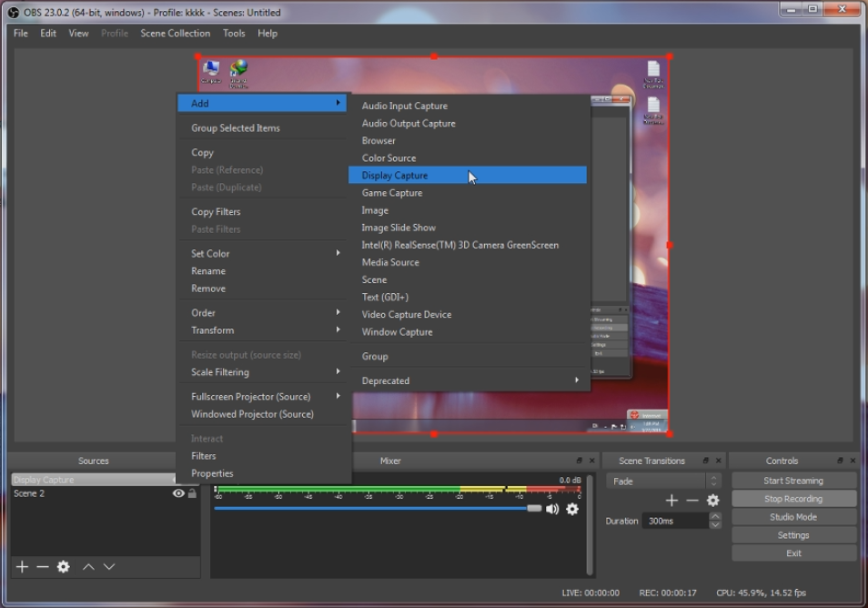
Task: Open the Help menu
Action: [267, 34]
